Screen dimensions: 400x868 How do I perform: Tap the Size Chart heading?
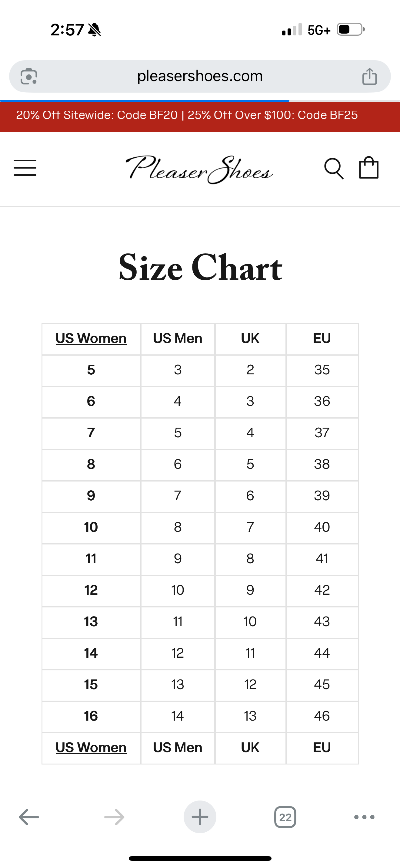[x=200, y=268]
